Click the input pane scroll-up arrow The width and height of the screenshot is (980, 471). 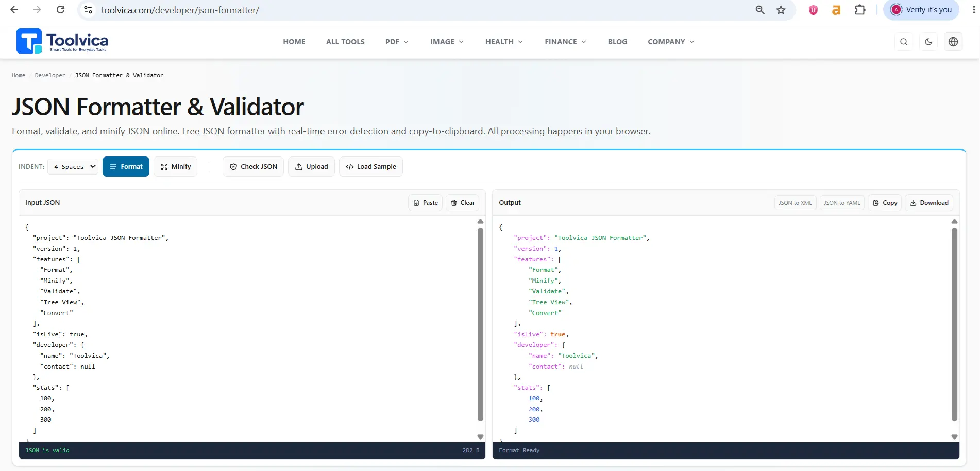pyautogui.click(x=480, y=221)
